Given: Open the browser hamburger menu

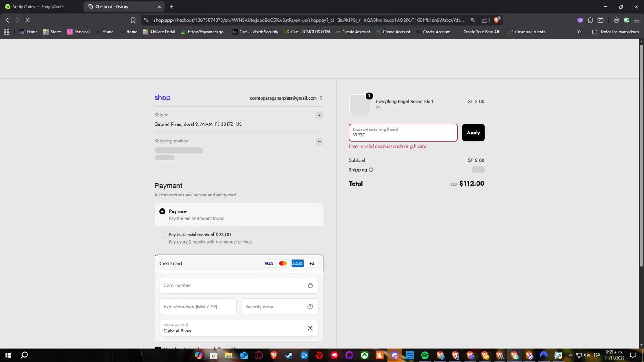Looking at the screenshot, I should point(637,20).
